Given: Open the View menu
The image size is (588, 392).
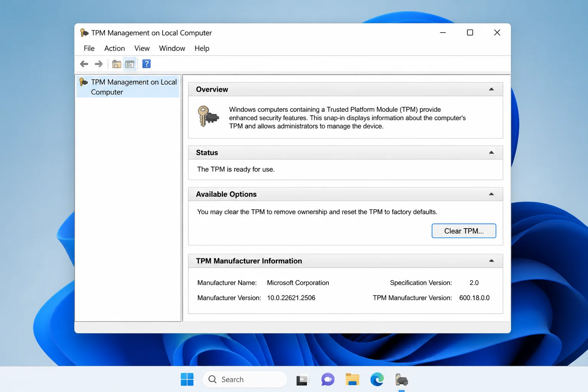Looking at the screenshot, I should click(142, 48).
